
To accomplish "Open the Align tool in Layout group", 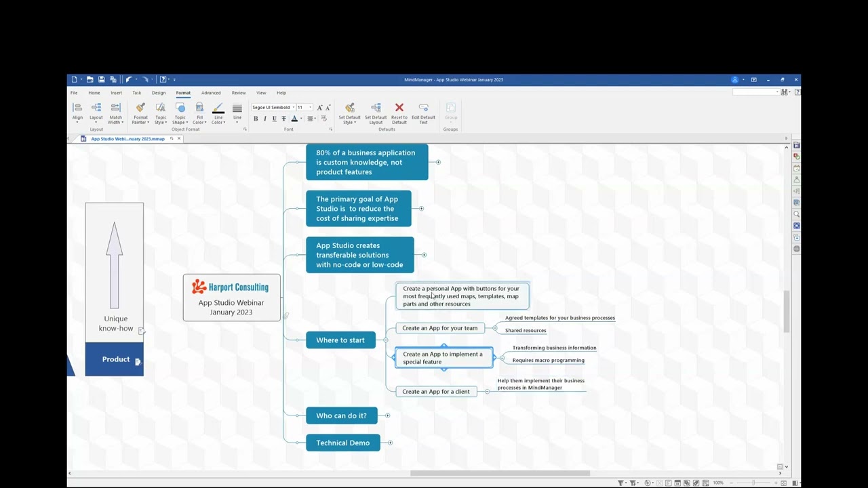I will coord(77,113).
